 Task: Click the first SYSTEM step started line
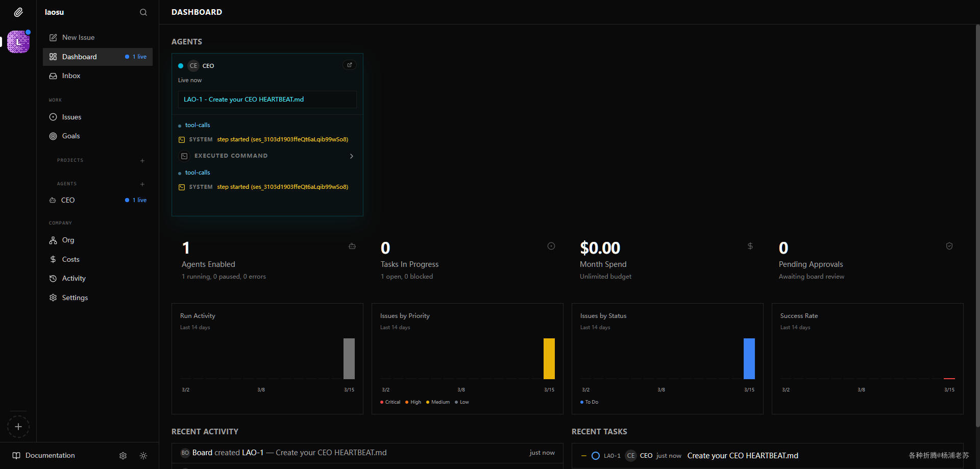[x=263, y=139]
